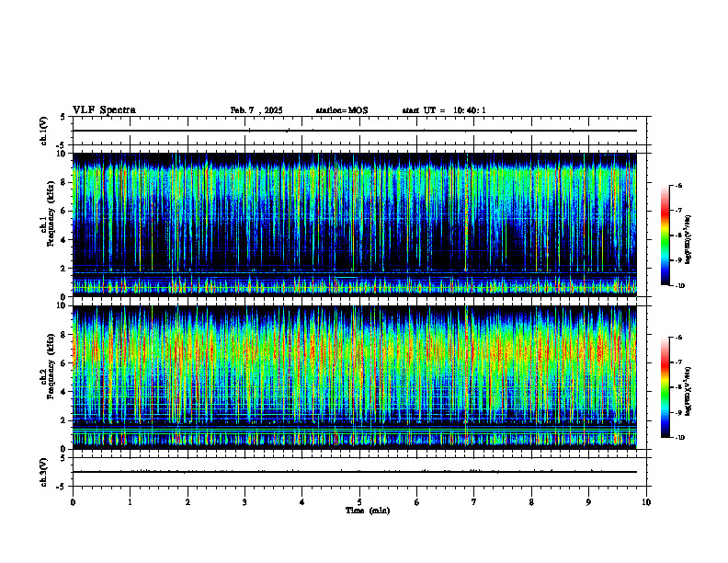Image resolution: width=728 pixels, height=563 pixels.
Task: Click the ch.3(V) waveform strip
Action: click(359, 472)
